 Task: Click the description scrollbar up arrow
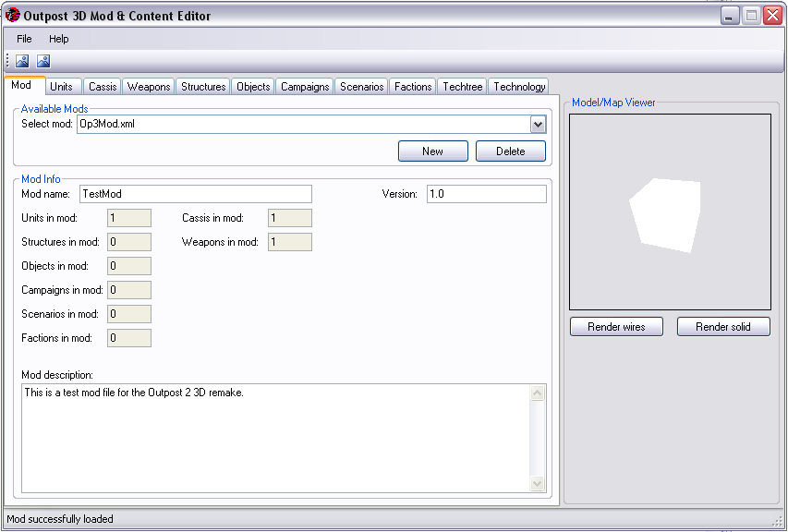point(538,393)
